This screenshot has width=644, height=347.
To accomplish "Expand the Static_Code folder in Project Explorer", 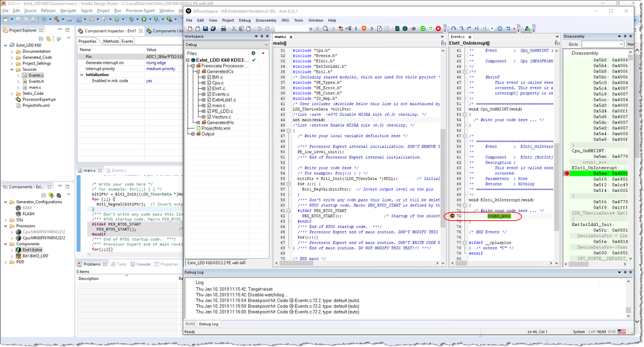I will tap(12, 93).
